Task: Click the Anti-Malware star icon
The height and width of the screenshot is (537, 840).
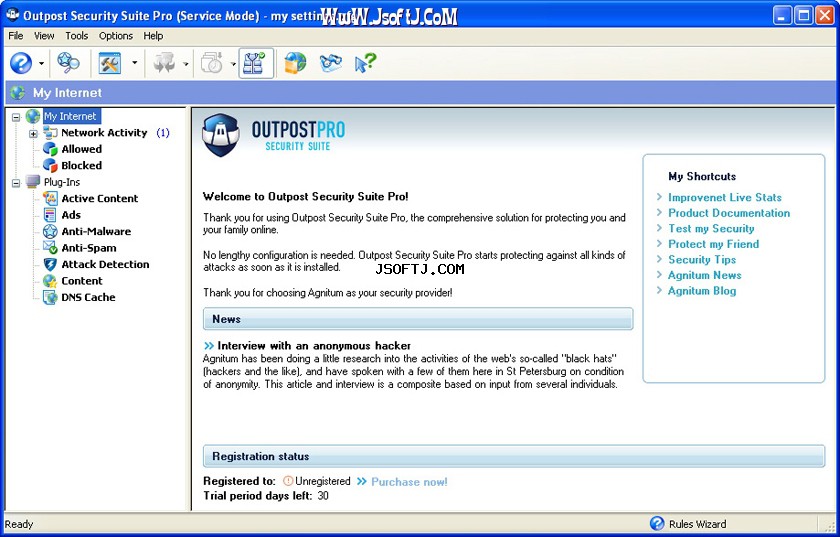Action: pyautogui.click(x=50, y=232)
